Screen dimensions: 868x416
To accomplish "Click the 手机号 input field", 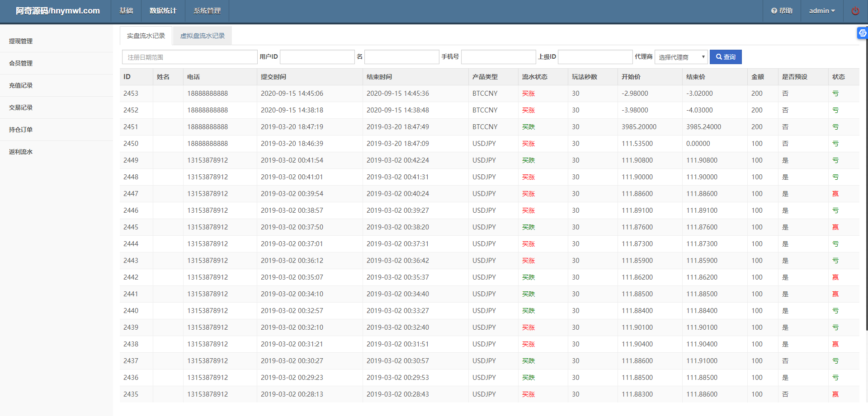I will pyautogui.click(x=498, y=57).
